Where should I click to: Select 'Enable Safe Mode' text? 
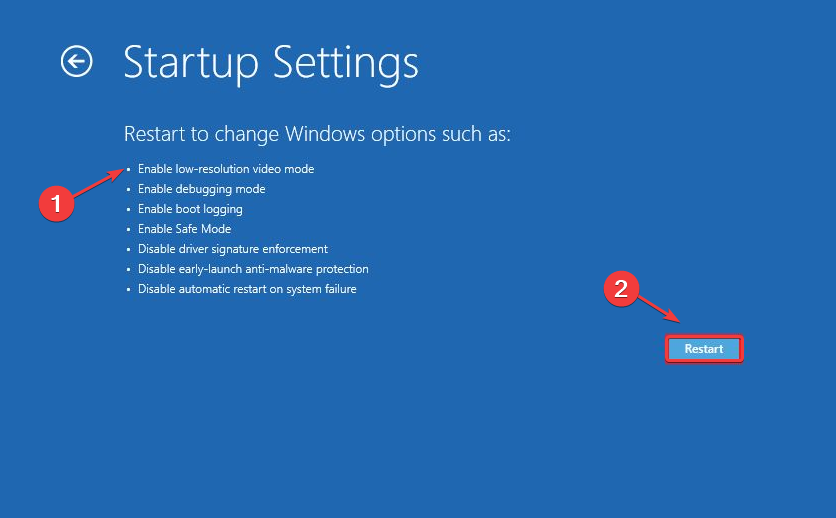184,229
